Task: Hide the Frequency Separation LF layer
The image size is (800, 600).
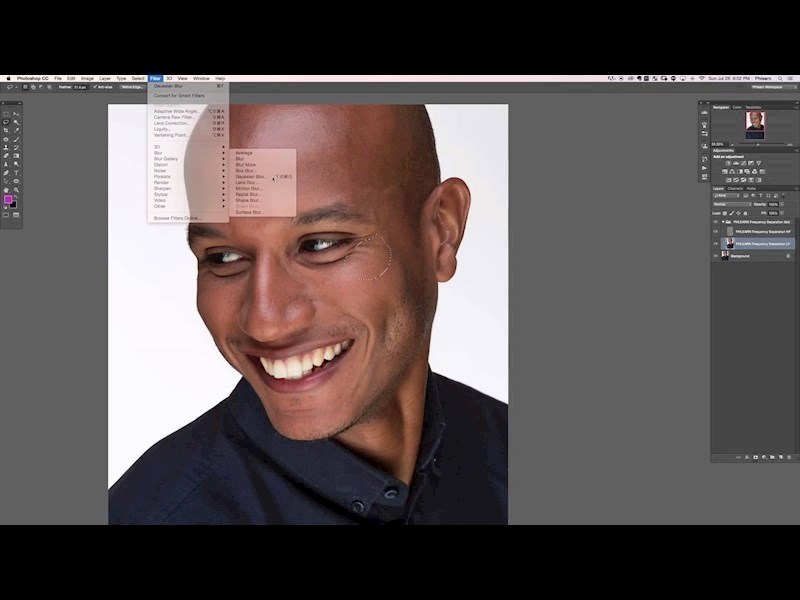Action: 715,244
